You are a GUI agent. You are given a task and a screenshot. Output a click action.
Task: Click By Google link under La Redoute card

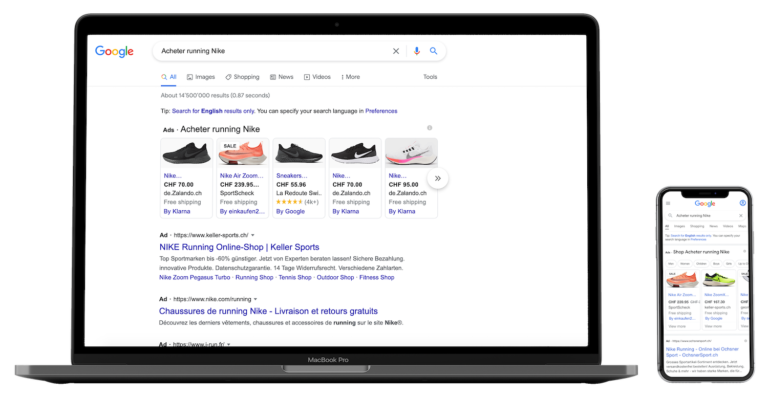click(290, 211)
